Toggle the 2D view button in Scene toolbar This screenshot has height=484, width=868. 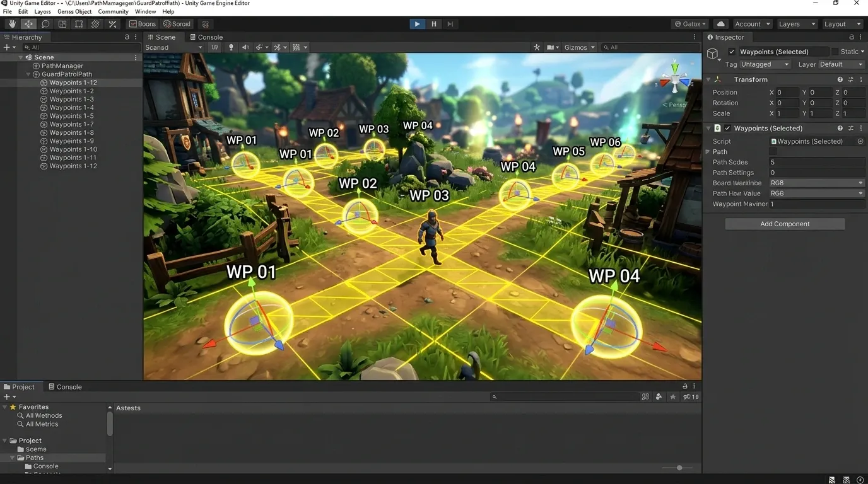214,47
